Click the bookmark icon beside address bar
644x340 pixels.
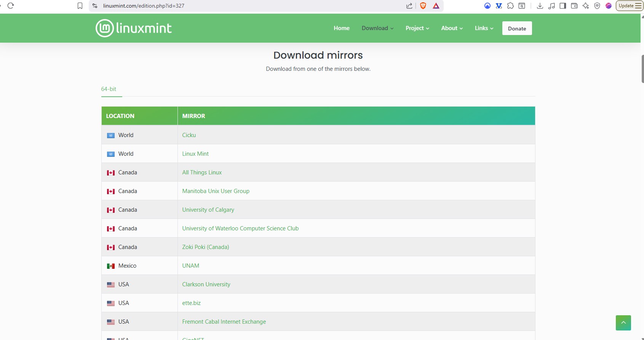(x=80, y=6)
